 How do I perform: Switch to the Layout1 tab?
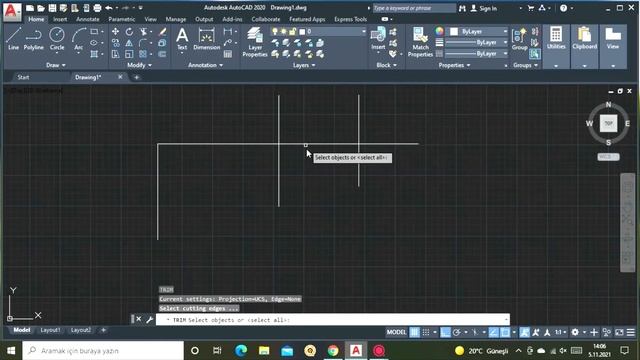tap(50, 330)
